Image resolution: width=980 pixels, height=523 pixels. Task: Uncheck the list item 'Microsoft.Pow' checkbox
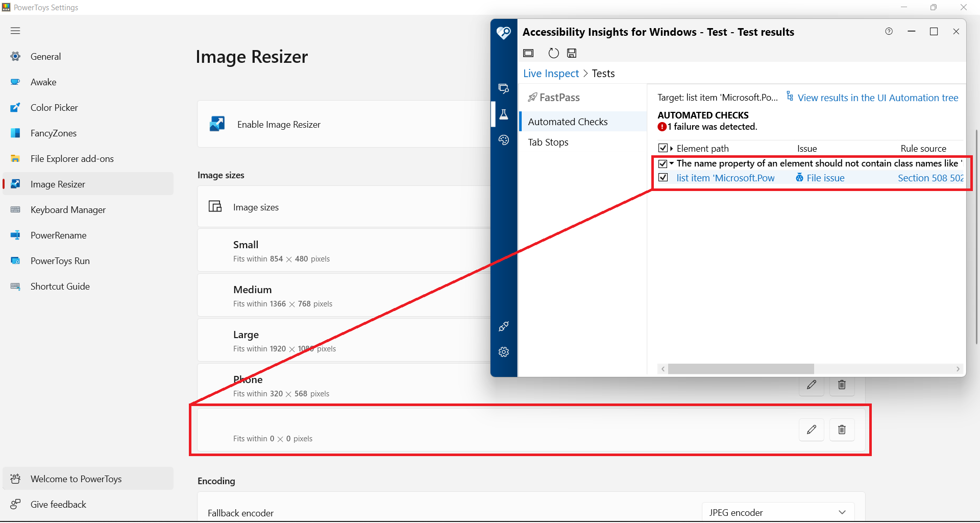[x=663, y=177]
